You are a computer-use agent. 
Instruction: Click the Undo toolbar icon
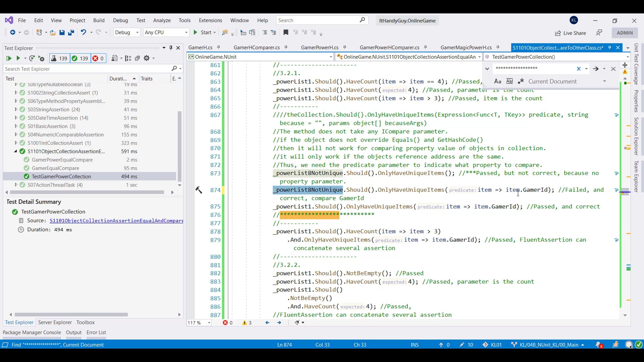tap(83, 33)
